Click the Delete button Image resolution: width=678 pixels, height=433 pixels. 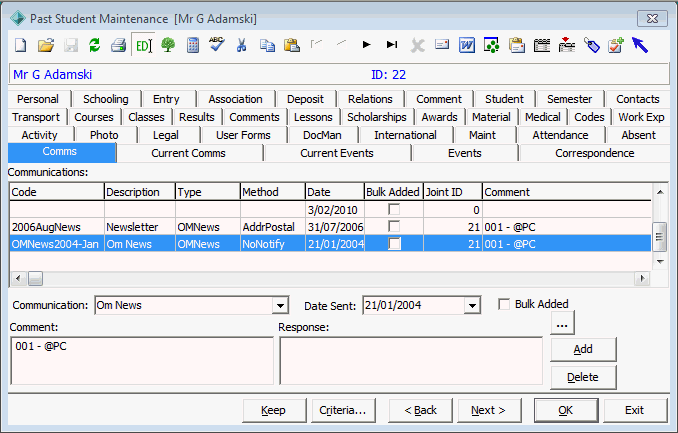tap(583, 377)
